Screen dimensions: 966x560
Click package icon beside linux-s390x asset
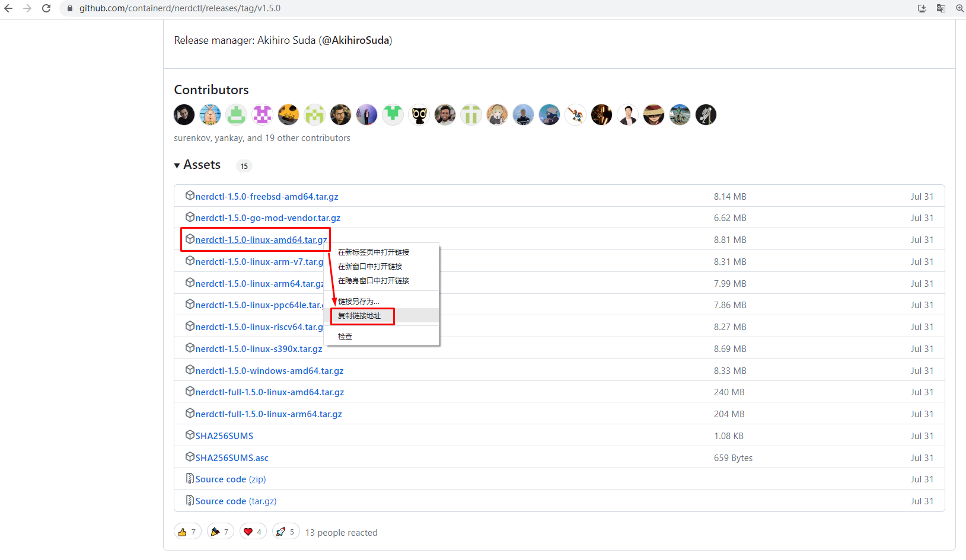tap(190, 348)
